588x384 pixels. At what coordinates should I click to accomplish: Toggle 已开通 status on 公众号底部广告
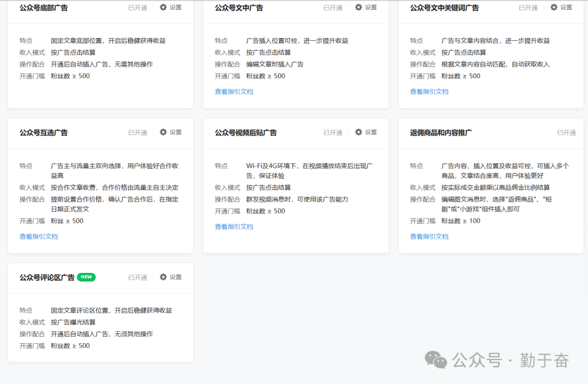(x=137, y=8)
